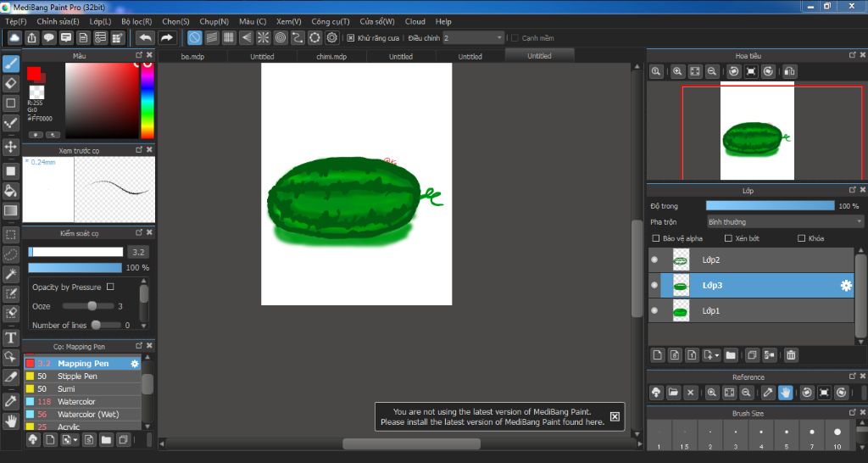The width and height of the screenshot is (868, 463).
Task: Hide the Lớp2 layer
Action: coord(654,259)
